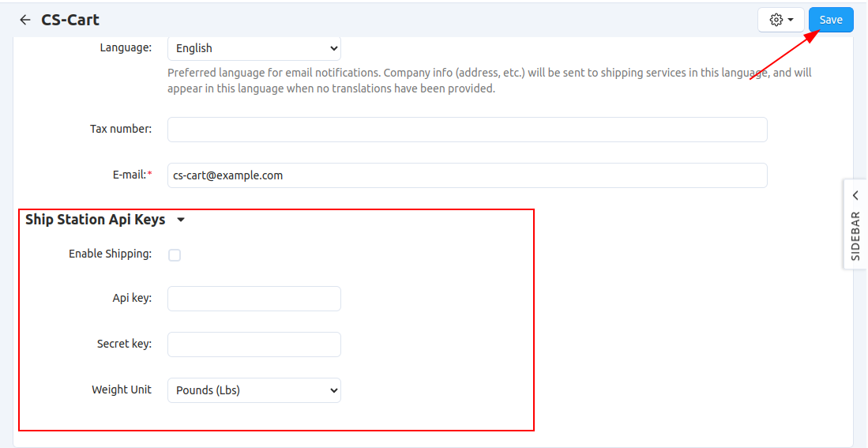This screenshot has height=448, width=868.
Task: Focus the Secret key text field
Action: (x=254, y=344)
